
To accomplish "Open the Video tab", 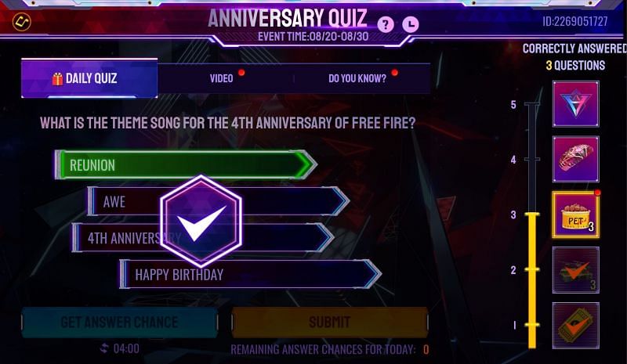I will (222, 78).
